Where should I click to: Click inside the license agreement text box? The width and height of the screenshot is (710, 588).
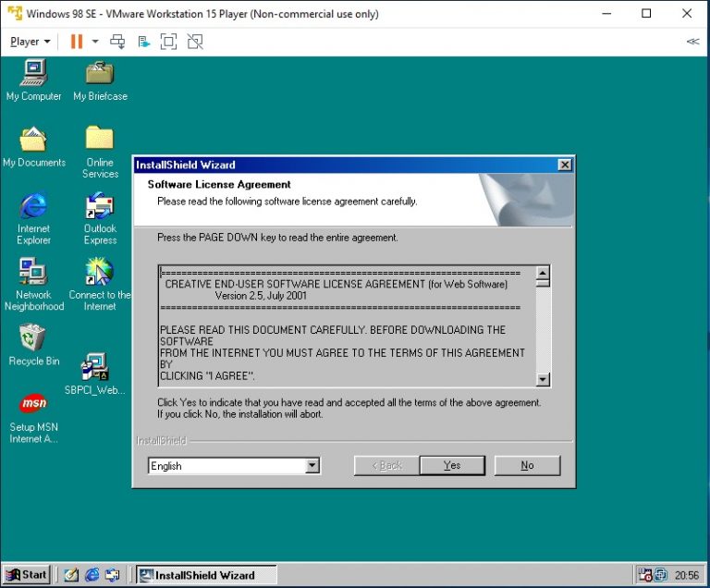pos(347,325)
